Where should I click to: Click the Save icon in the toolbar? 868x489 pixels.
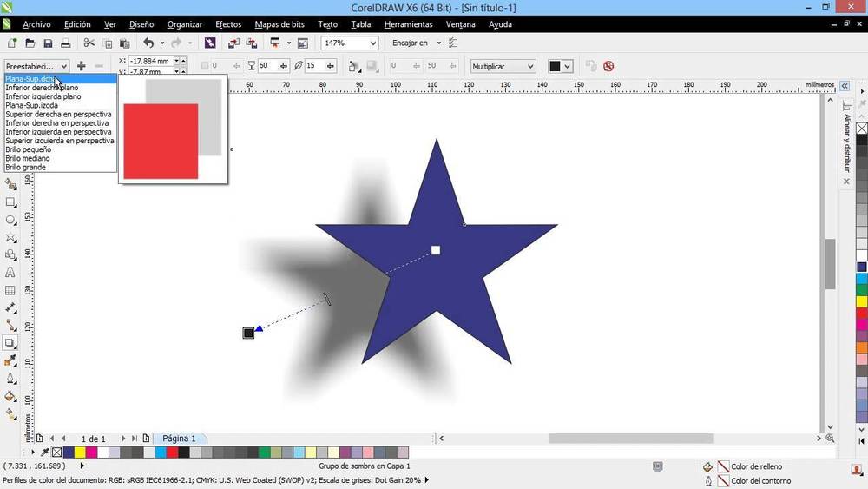tap(48, 43)
